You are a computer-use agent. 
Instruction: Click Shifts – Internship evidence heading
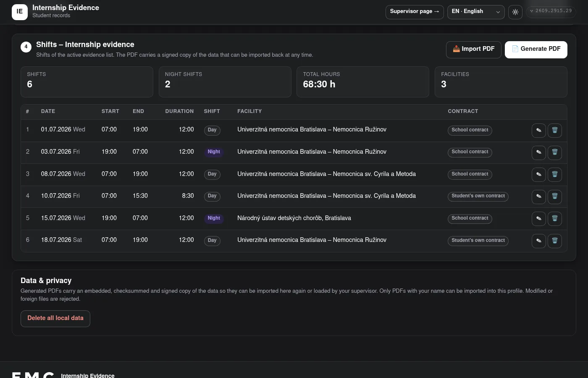pyautogui.click(x=85, y=45)
